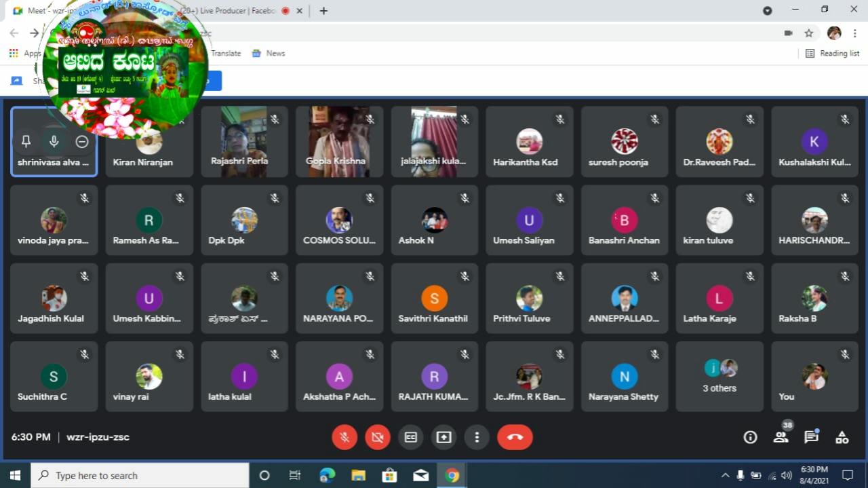Open Microsoft Store from the taskbar
Viewport: 868px width, 488px height.
(x=389, y=475)
